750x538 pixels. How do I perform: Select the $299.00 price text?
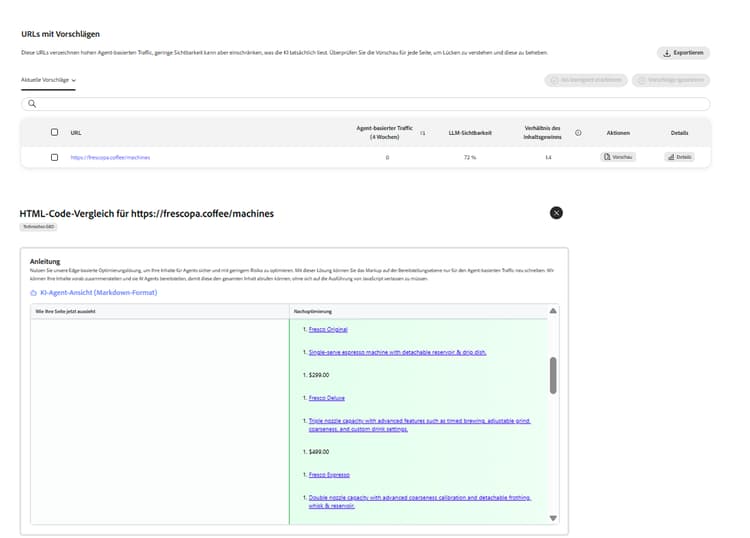[x=319, y=375]
